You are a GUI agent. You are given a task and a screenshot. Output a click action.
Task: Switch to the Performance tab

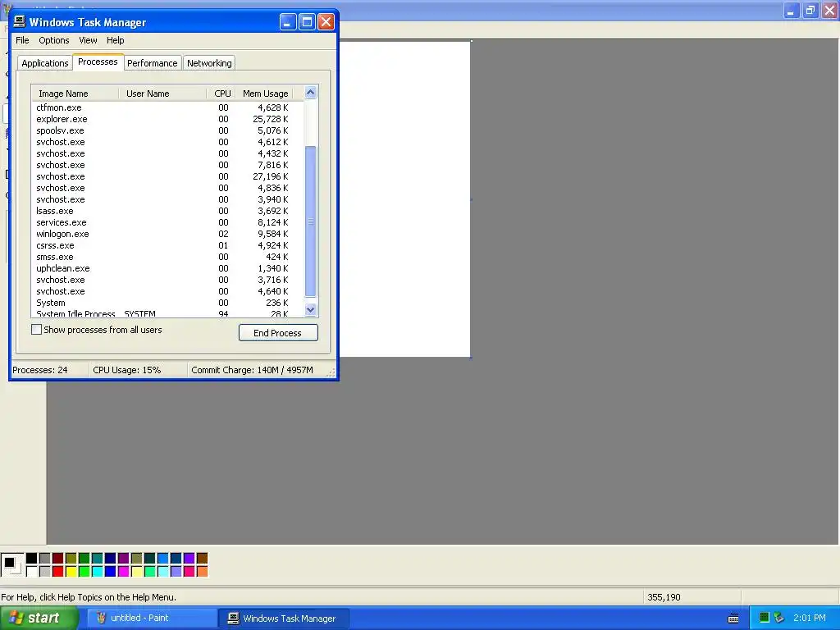click(152, 63)
